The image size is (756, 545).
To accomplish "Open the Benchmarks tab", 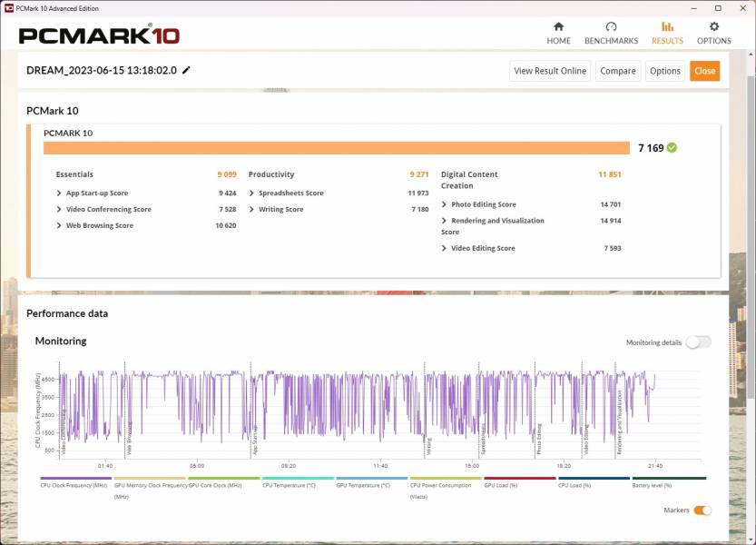I will [611, 34].
